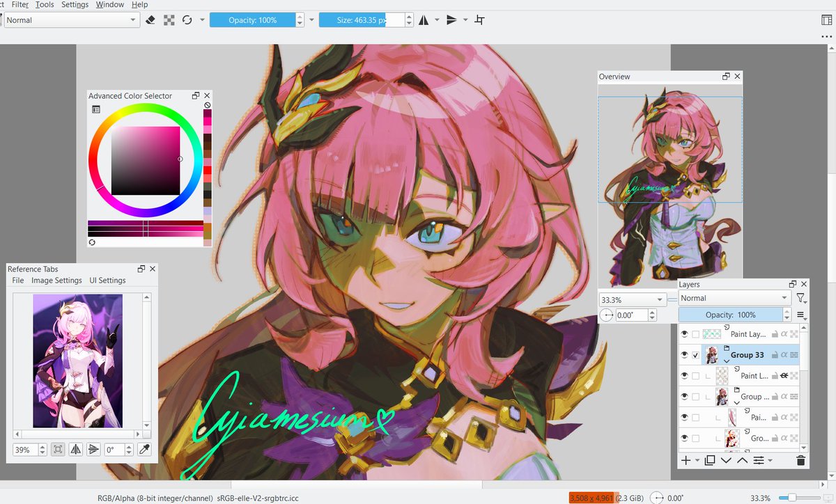Open layer properties icon
836x504 pixels.
(x=759, y=460)
